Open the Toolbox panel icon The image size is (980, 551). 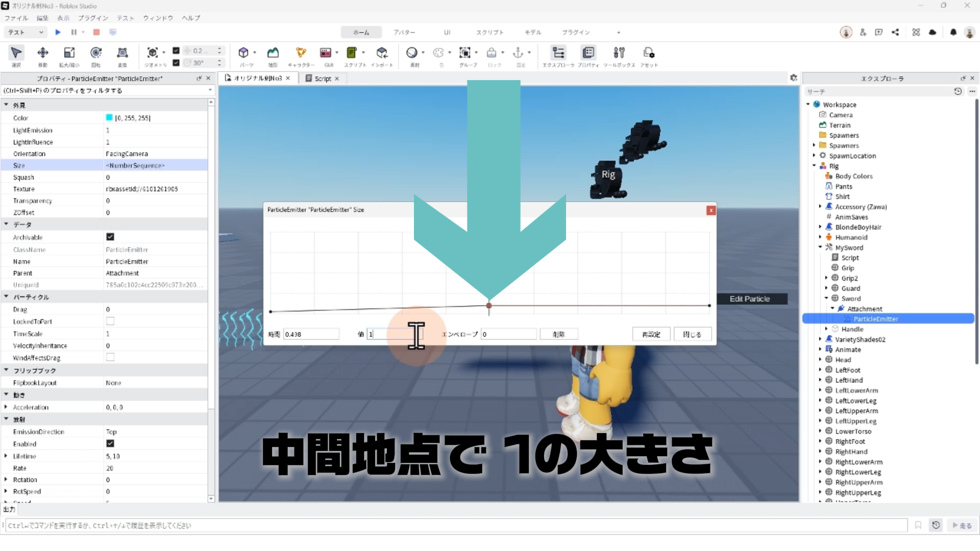619,53
